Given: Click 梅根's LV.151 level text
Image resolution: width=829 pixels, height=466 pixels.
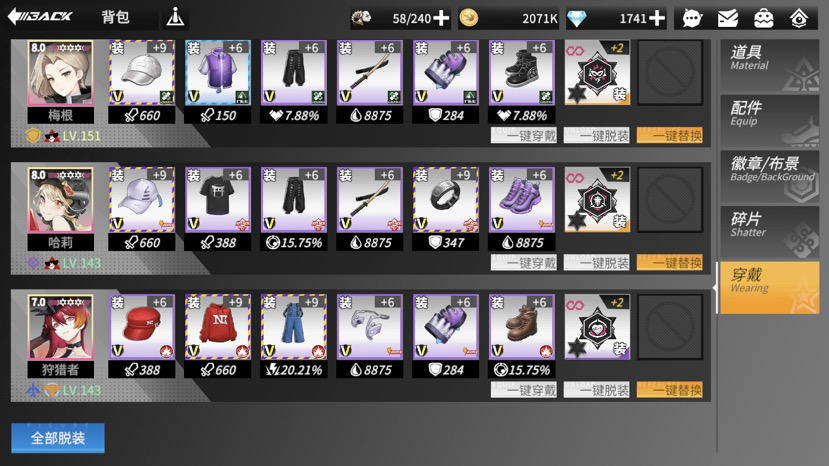Looking at the screenshot, I should pyautogui.click(x=81, y=136).
